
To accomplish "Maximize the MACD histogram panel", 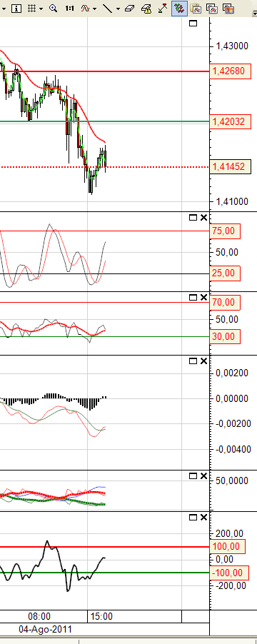I will coord(193,361).
